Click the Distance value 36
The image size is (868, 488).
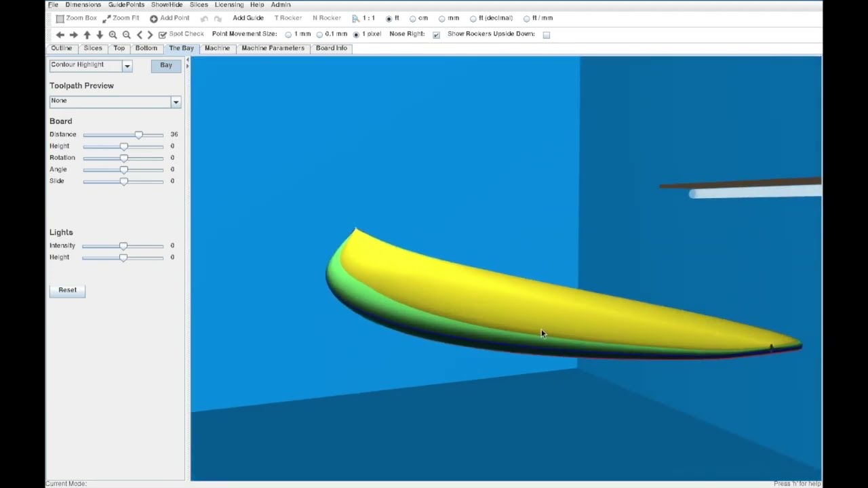coord(174,135)
